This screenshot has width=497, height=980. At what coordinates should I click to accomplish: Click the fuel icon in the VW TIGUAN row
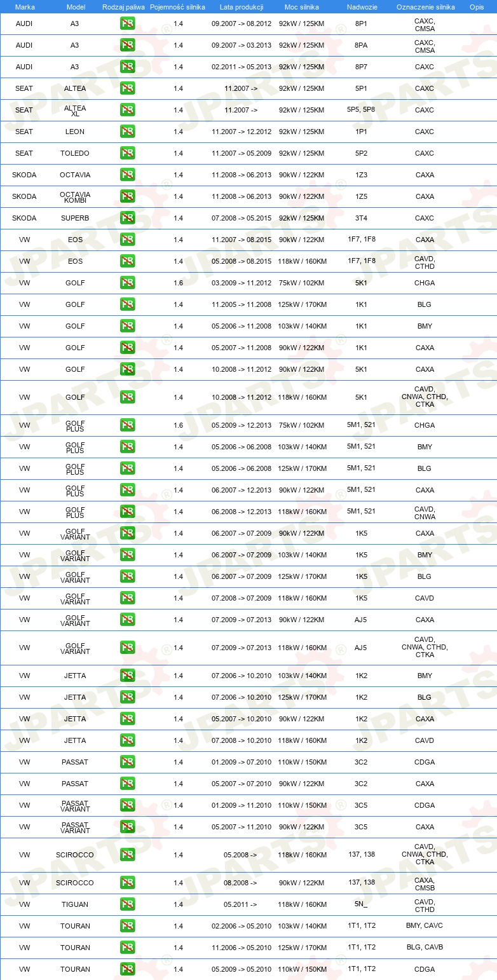[127, 904]
